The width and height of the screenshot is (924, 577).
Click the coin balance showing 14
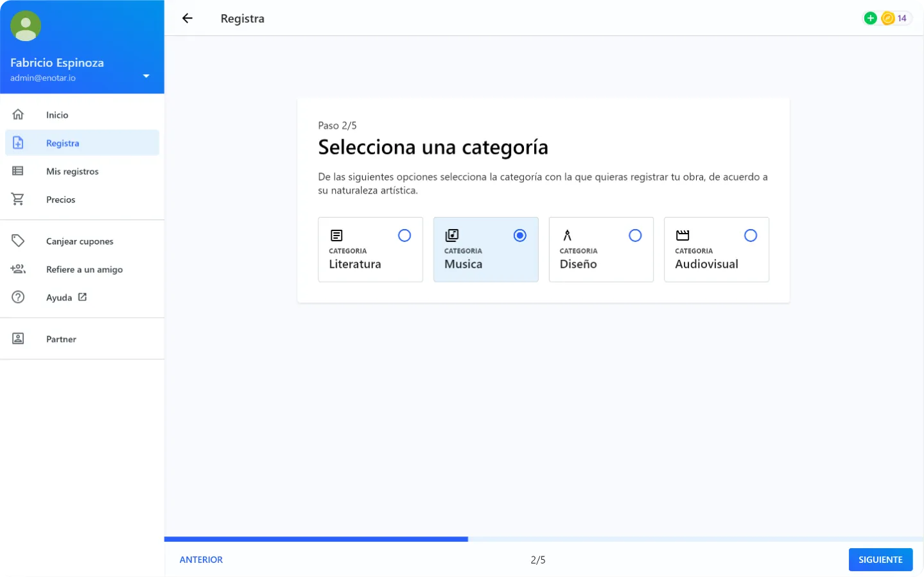click(x=894, y=18)
